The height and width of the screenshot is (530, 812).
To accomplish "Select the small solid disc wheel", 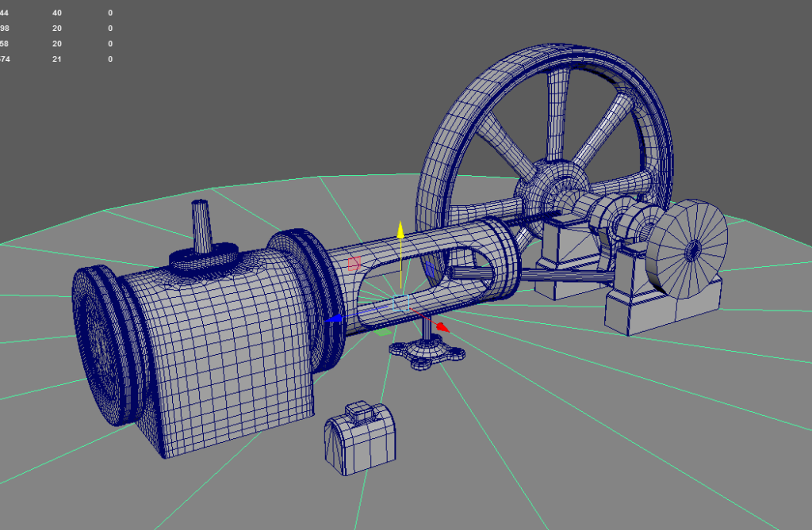I will point(688,249).
